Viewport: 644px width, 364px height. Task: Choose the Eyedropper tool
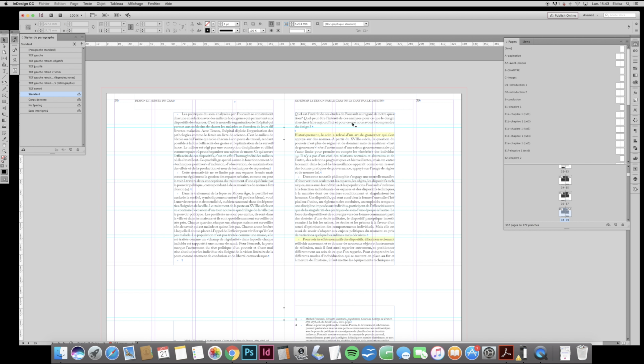pyautogui.click(x=4, y=139)
